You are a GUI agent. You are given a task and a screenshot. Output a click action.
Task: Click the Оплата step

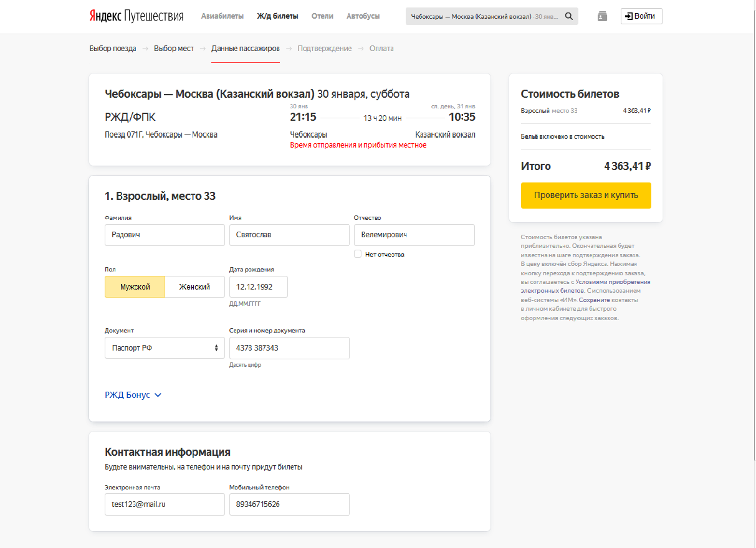(381, 49)
